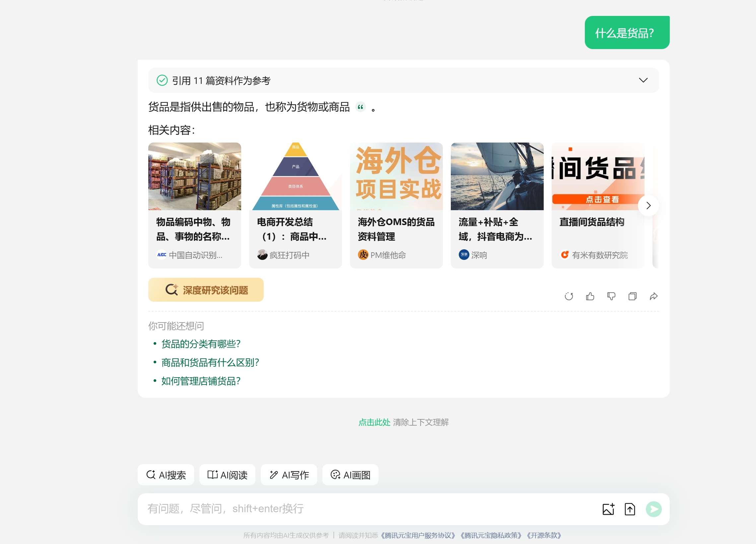
Task: Open the 海外仓OMS的货品资料管理 card
Action: coord(396,206)
